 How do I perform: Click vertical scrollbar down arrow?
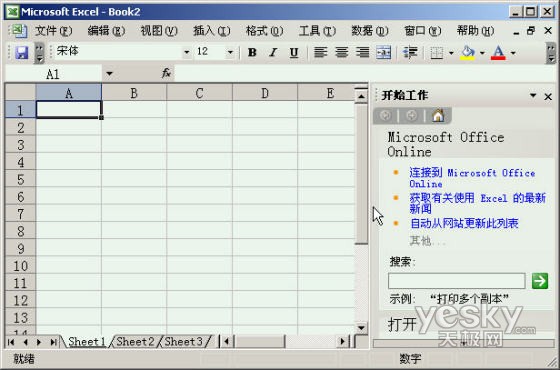click(x=361, y=327)
